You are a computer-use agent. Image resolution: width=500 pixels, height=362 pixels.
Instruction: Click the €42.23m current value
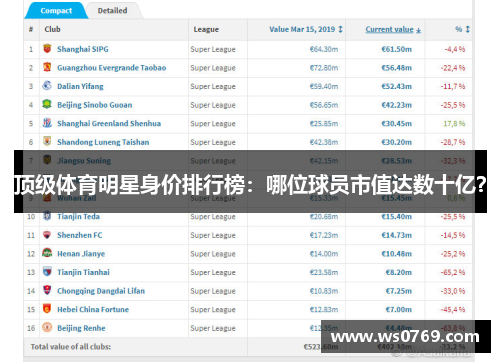pos(397,105)
